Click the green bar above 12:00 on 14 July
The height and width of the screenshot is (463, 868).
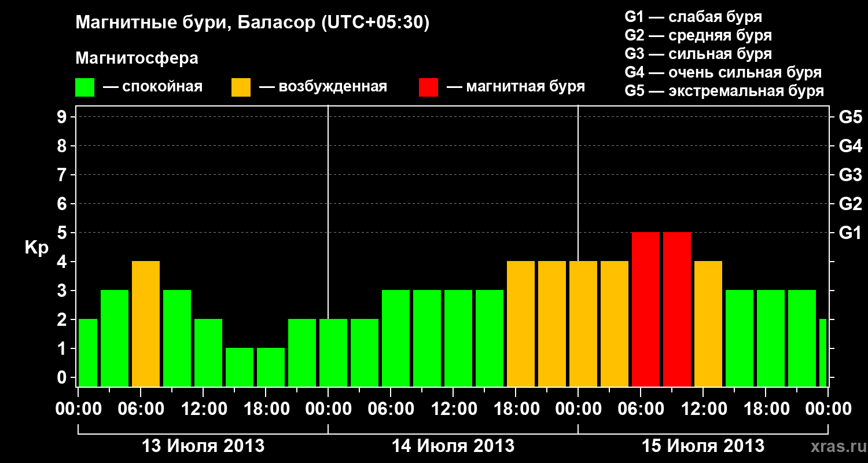[x=458, y=338]
